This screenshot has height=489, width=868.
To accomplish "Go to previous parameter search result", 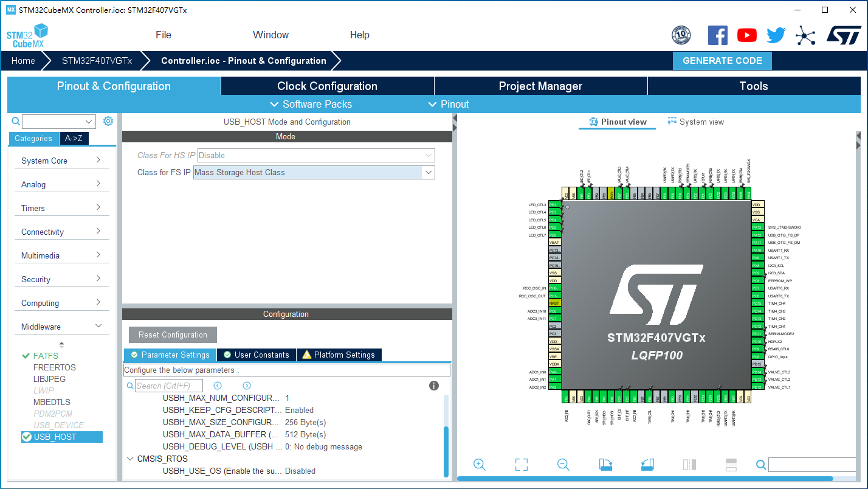I will coord(218,386).
